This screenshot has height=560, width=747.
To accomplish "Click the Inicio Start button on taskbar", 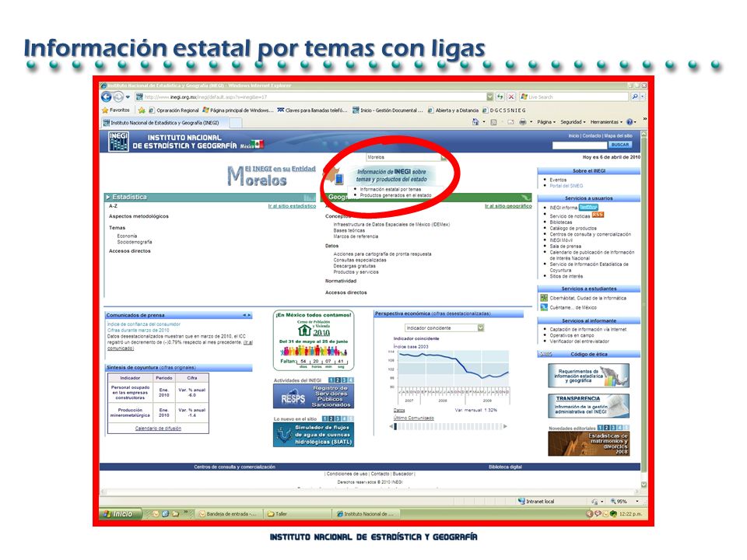I will tap(121, 514).
